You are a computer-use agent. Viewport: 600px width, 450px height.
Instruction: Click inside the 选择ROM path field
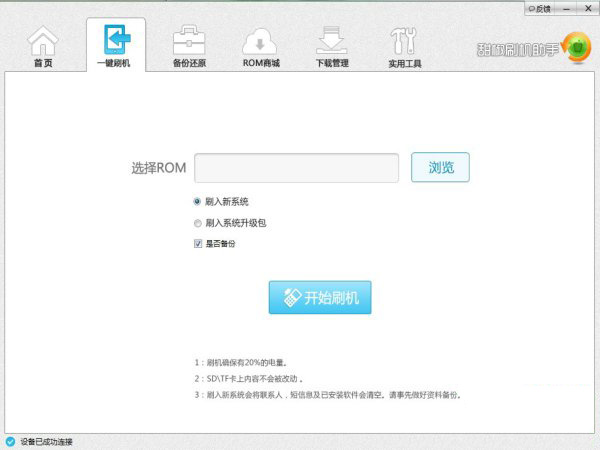[296, 167]
